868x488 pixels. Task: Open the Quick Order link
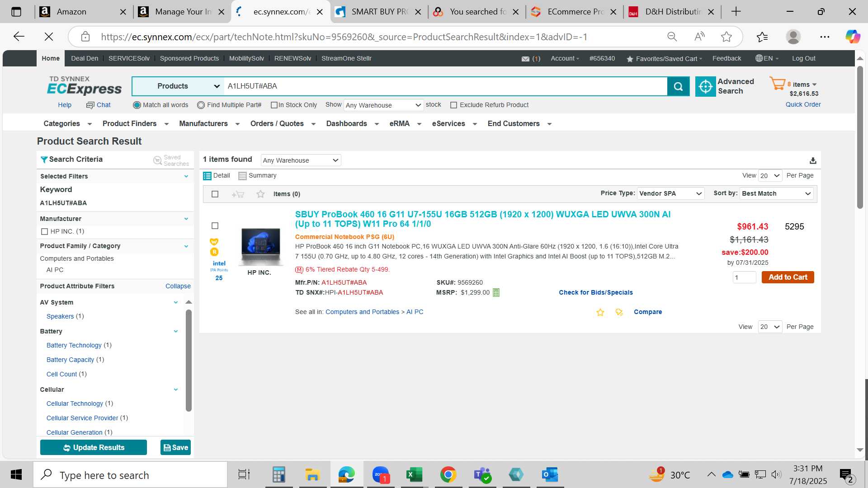pos(803,105)
